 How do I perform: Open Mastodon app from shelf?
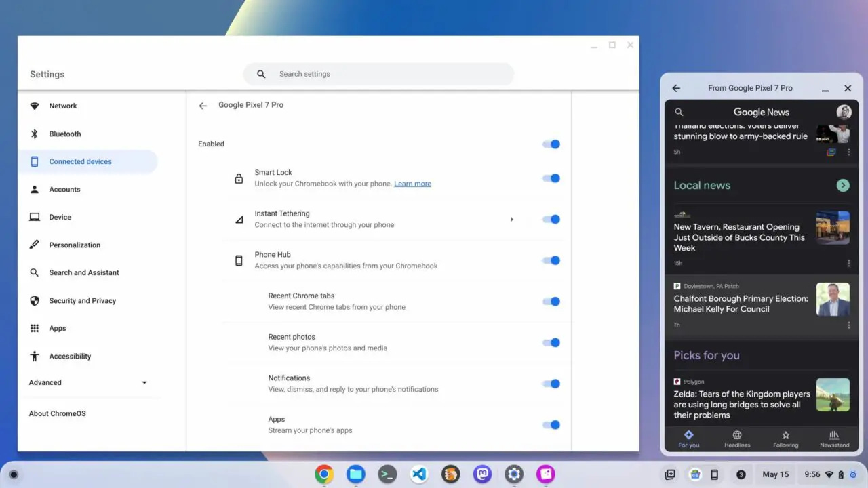[x=482, y=474]
